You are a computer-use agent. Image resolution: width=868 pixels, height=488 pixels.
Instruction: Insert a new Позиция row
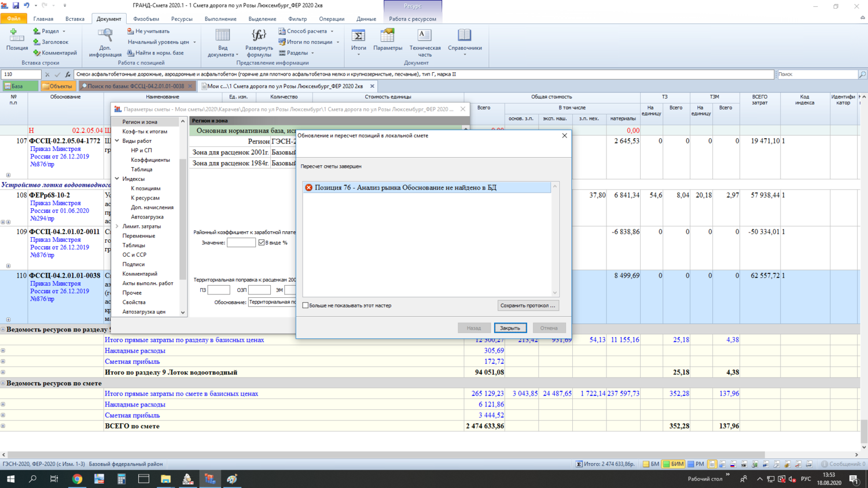coord(17,36)
